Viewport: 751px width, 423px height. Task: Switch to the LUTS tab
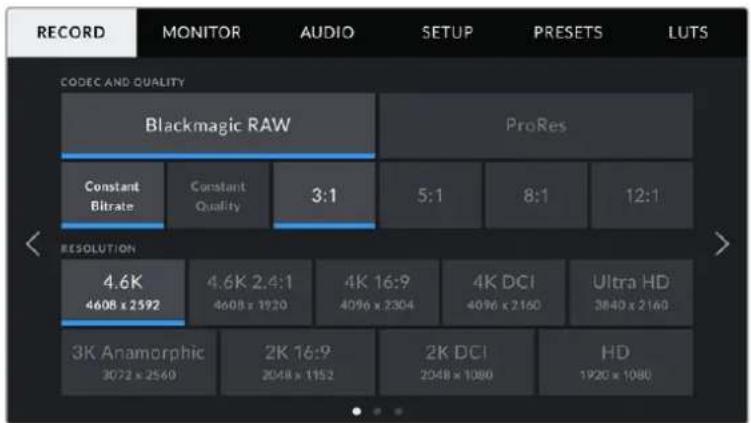click(688, 33)
